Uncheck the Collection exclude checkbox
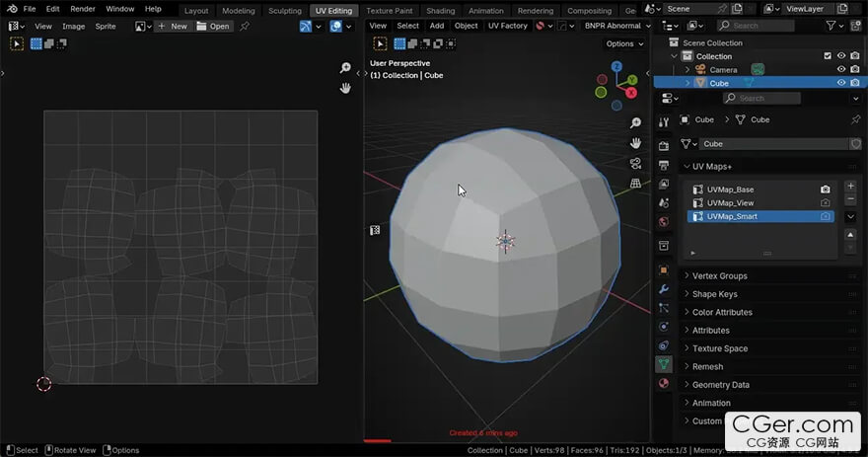This screenshot has height=457, width=868. pos(828,56)
